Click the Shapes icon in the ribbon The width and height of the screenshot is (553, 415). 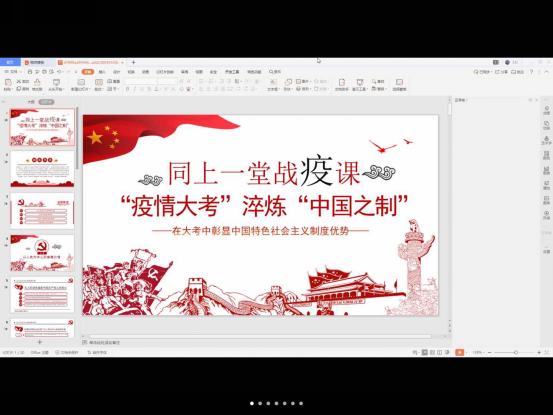coord(288,82)
